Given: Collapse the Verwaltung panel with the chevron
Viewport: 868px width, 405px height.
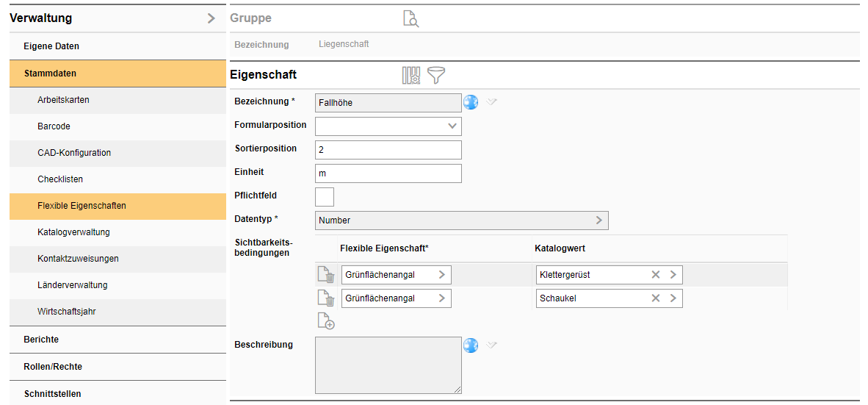Looking at the screenshot, I should (211, 18).
